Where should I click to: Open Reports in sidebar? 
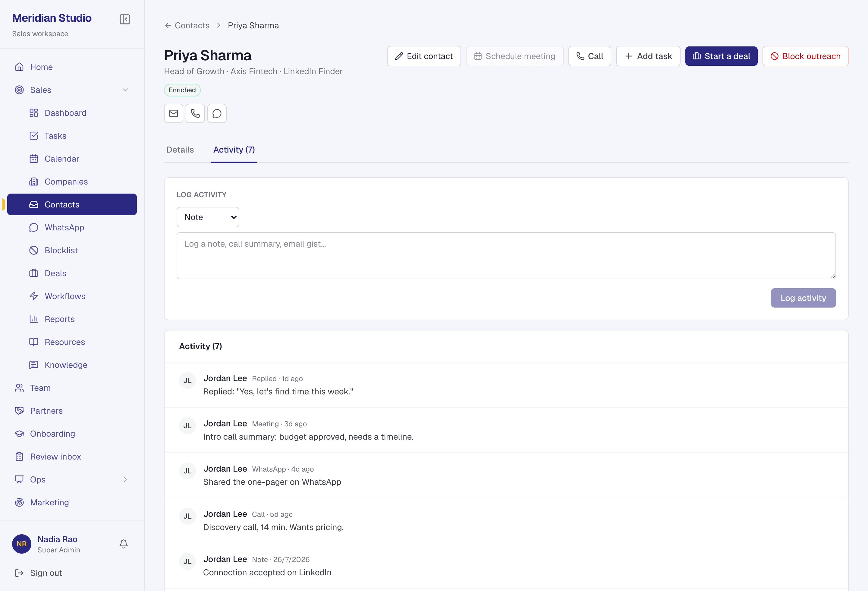point(72,319)
